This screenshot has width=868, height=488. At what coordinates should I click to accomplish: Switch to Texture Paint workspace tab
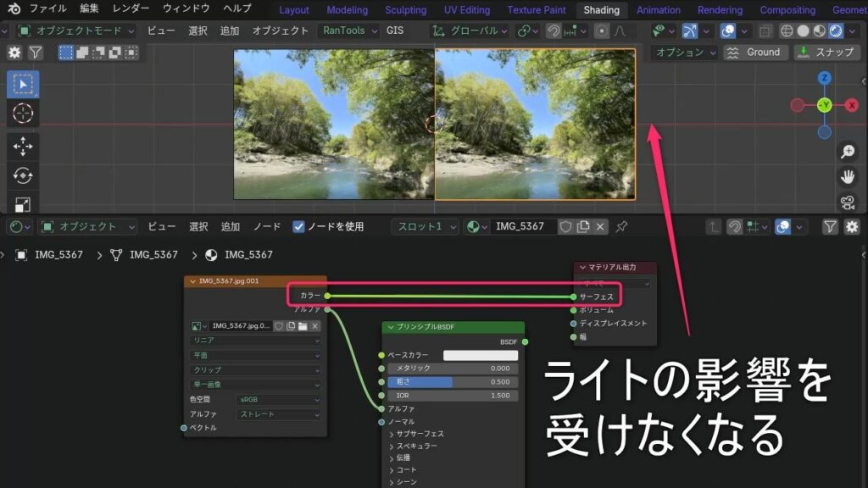pos(537,10)
